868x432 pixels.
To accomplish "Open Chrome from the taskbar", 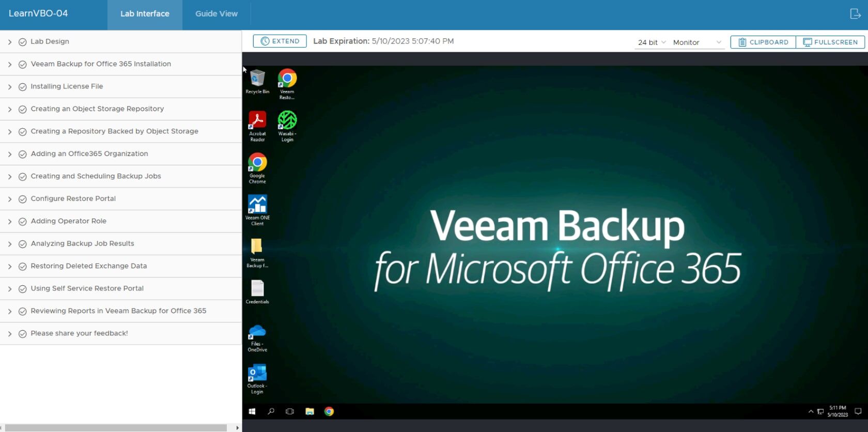I will (329, 411).
